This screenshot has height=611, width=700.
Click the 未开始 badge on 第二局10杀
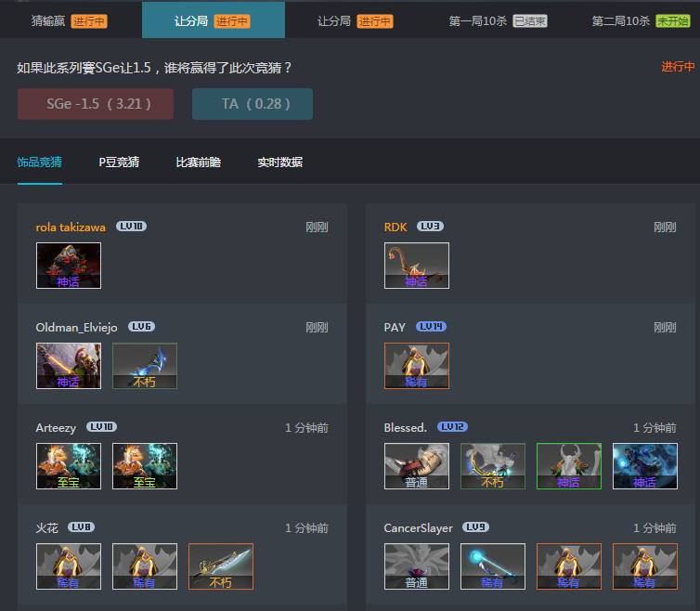(673, 21)
